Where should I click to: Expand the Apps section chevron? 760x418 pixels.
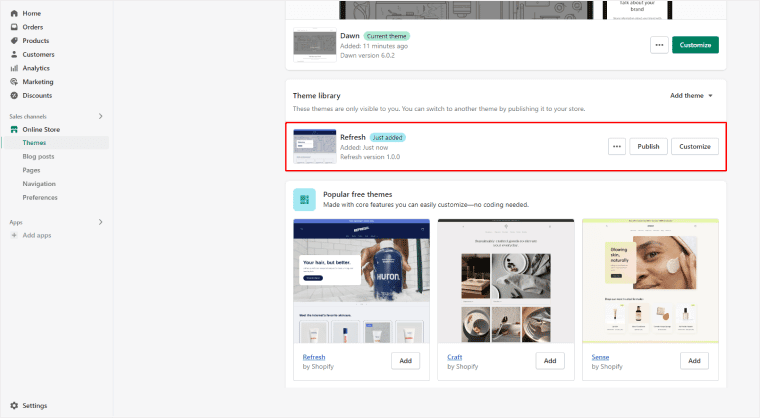101,222
